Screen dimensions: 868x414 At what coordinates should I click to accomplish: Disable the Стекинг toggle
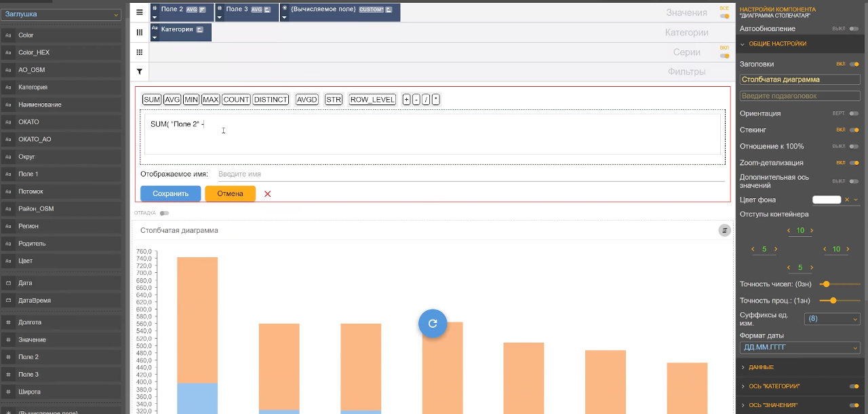tap(853, 130)
